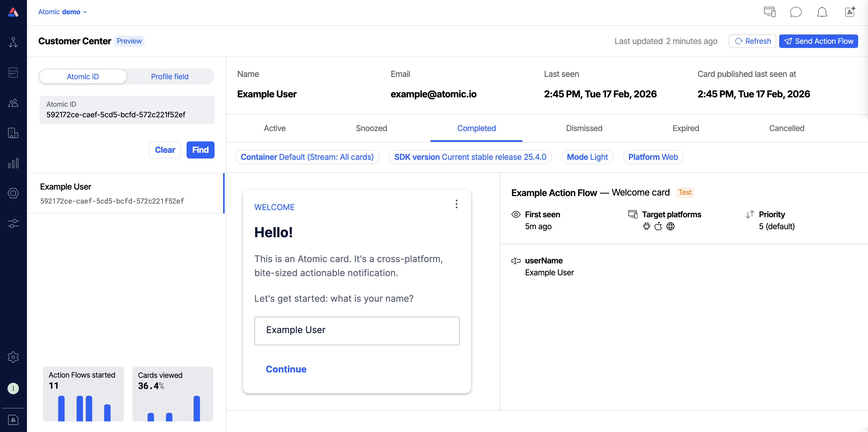
Task: Open the sliders configuration sidebar icon
Action: 13,223
